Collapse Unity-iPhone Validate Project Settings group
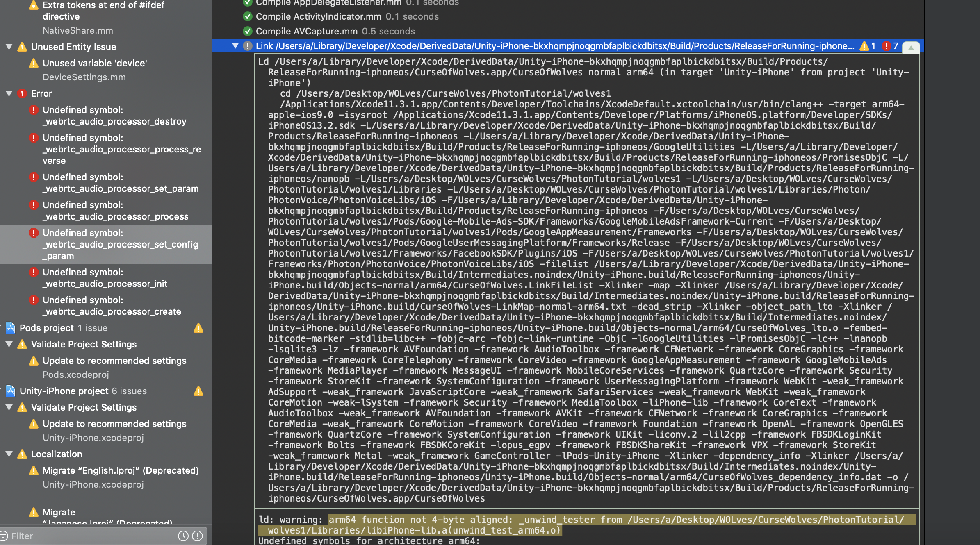Image resolution: width=980 pixels, height=545 pixels. click(9, 407)
